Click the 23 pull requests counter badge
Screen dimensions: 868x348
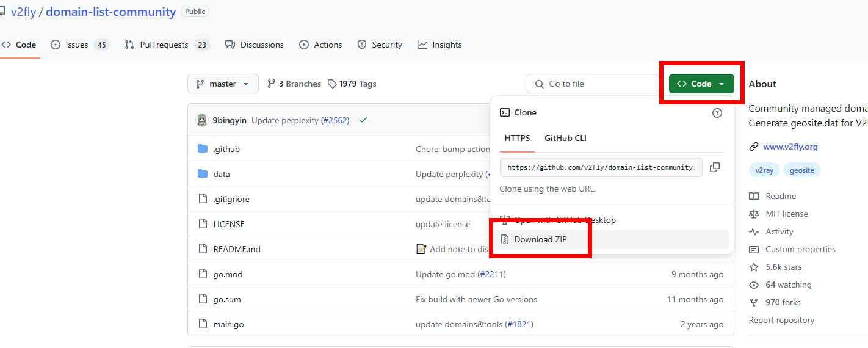click(202, 45)
